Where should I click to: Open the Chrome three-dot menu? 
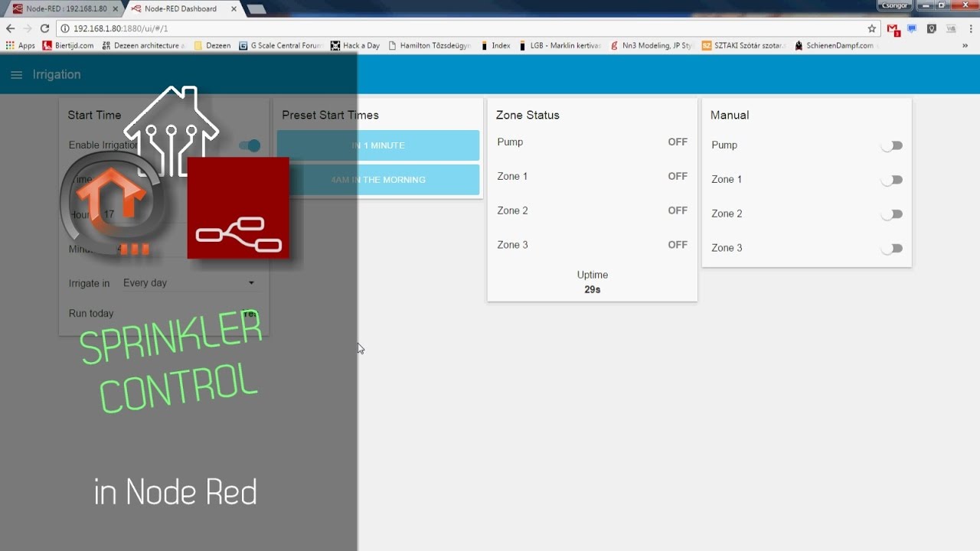coord(969,28)
